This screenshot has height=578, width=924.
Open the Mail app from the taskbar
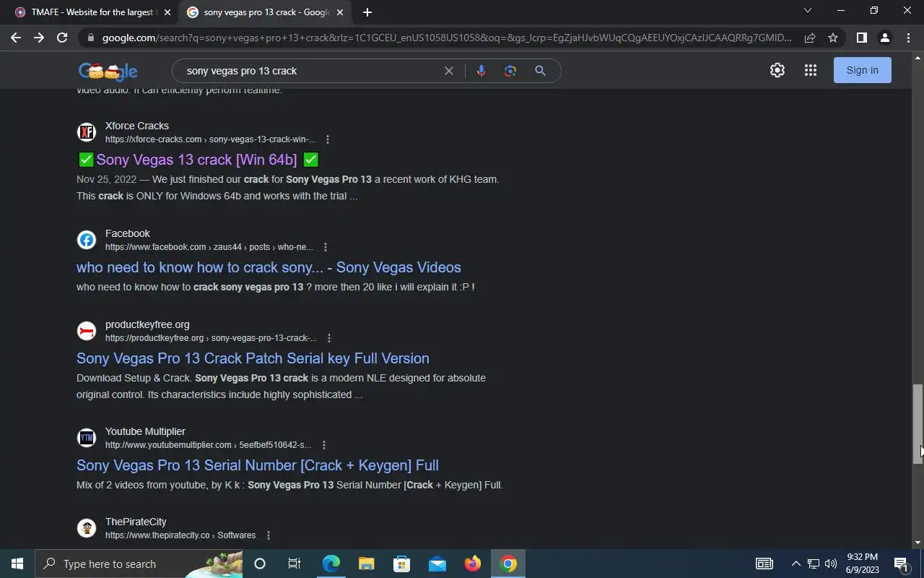tap(437, 564)
